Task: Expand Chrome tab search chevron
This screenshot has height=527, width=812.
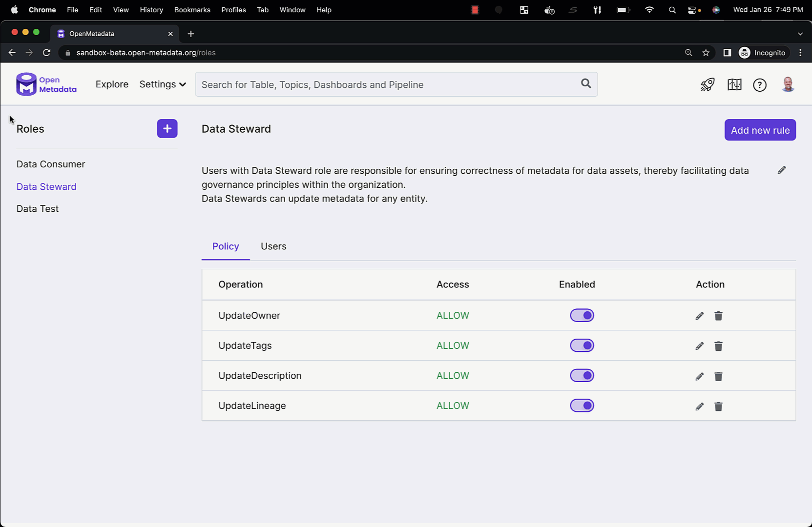Action: [800, 34]
